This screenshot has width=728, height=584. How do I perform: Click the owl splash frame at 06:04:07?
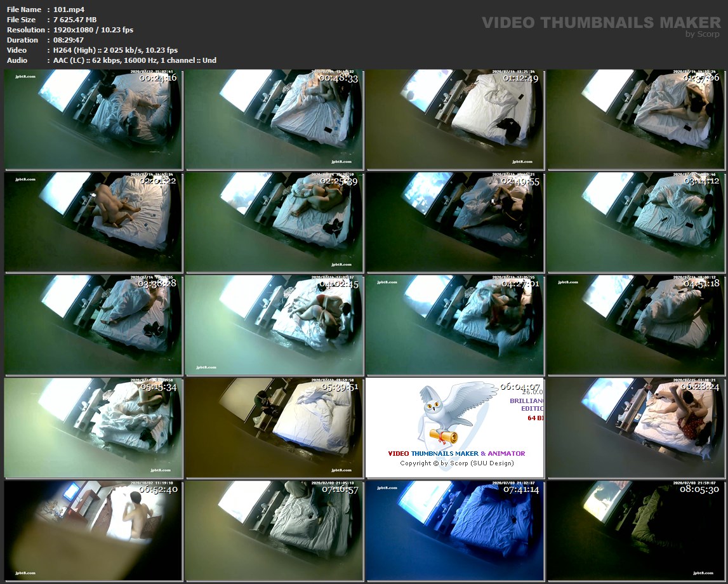tap(455, 428)
